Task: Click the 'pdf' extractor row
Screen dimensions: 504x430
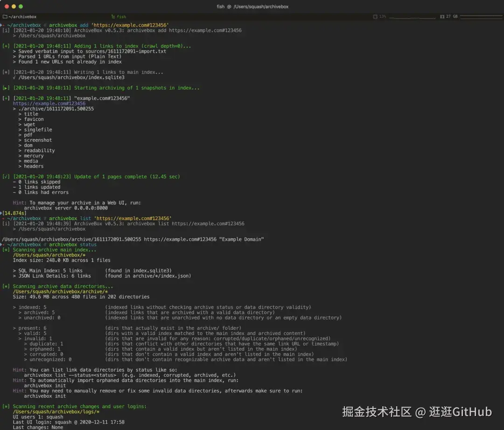Action: pyautogui.click(x=25, y=135)
